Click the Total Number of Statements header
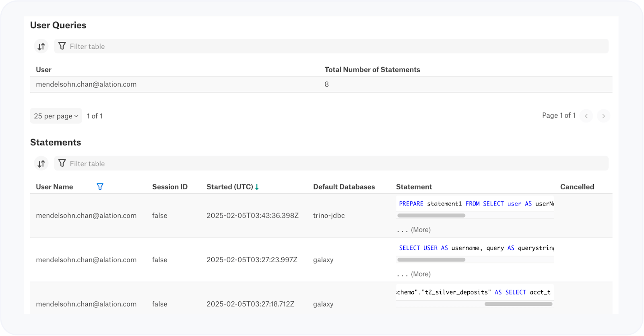 372,70
